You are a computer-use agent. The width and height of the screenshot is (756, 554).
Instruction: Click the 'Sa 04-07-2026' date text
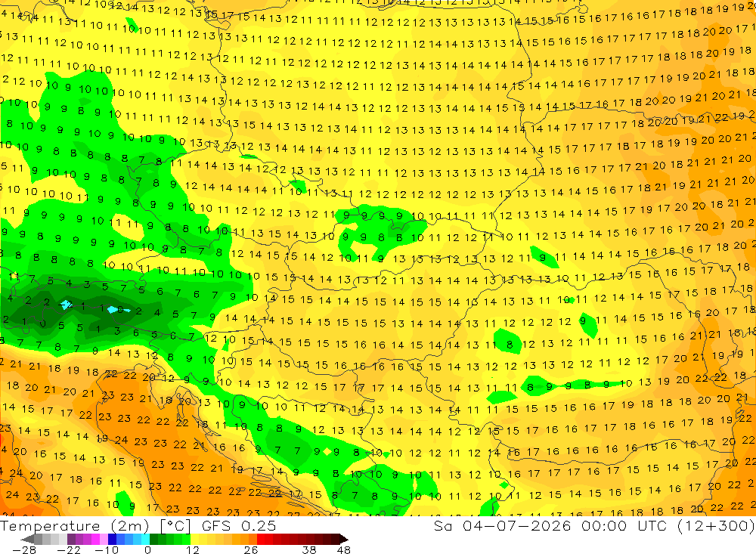pos(503,525)
